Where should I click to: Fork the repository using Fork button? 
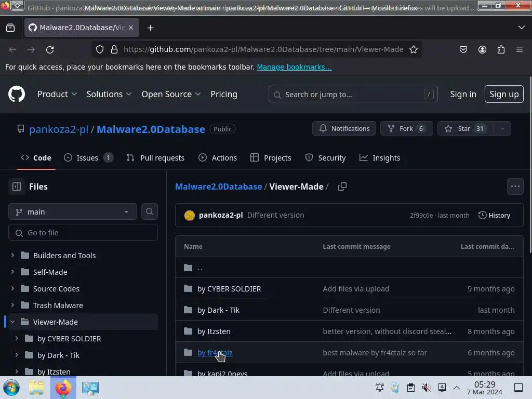click(x=406, y=129)
